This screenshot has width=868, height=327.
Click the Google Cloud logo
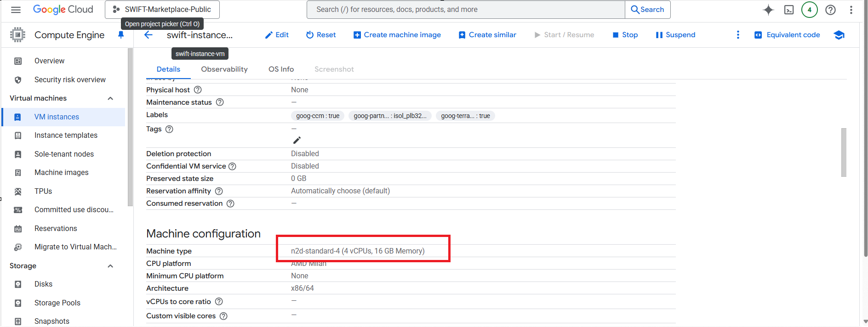coord(63,10)
